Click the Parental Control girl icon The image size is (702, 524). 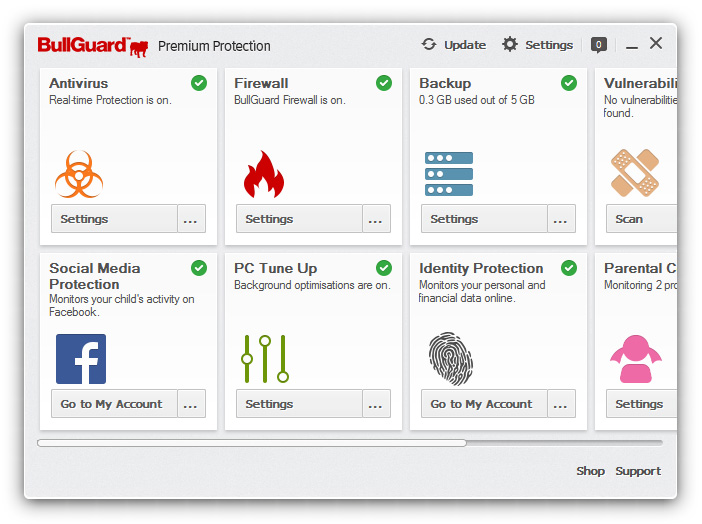pos(634,359)
